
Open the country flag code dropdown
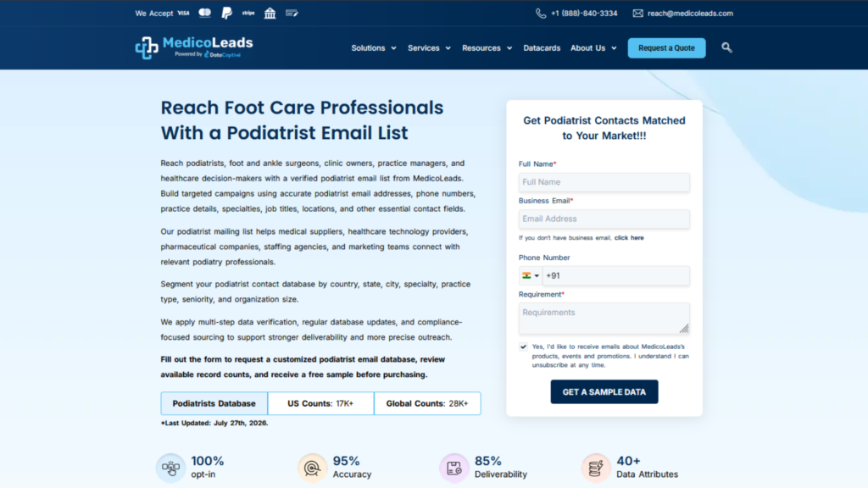coord(531,275)
